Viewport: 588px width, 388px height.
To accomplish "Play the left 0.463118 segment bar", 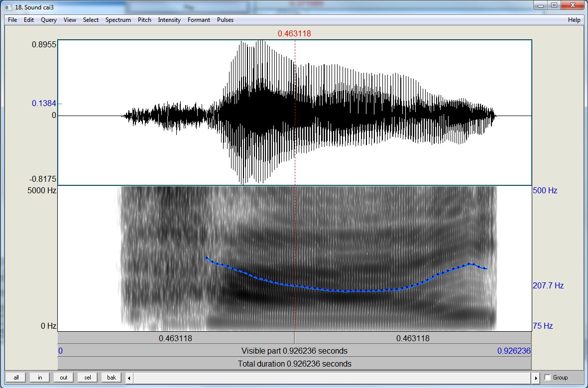I will click(x=175, y=338).
